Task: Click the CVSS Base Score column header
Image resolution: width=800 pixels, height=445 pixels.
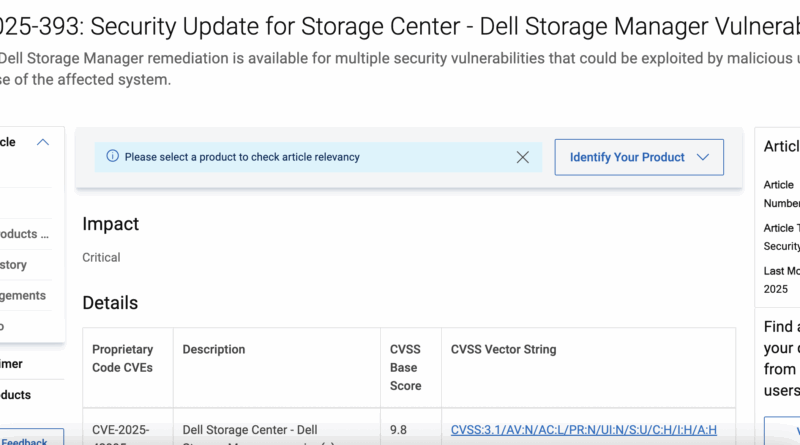Action: click(x=406, y=367)
